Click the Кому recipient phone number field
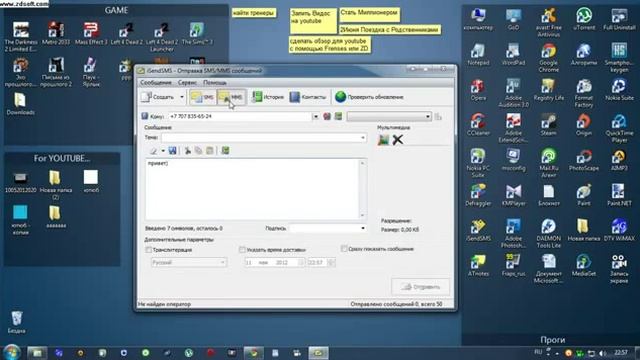640x360 pixels. click(x=240, y=116)
